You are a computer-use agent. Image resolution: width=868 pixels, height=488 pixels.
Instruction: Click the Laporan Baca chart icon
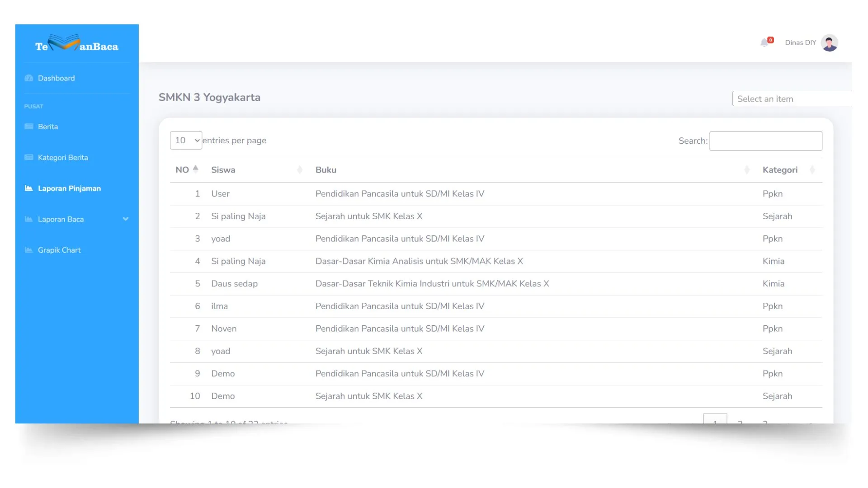(x=29, y=219)
